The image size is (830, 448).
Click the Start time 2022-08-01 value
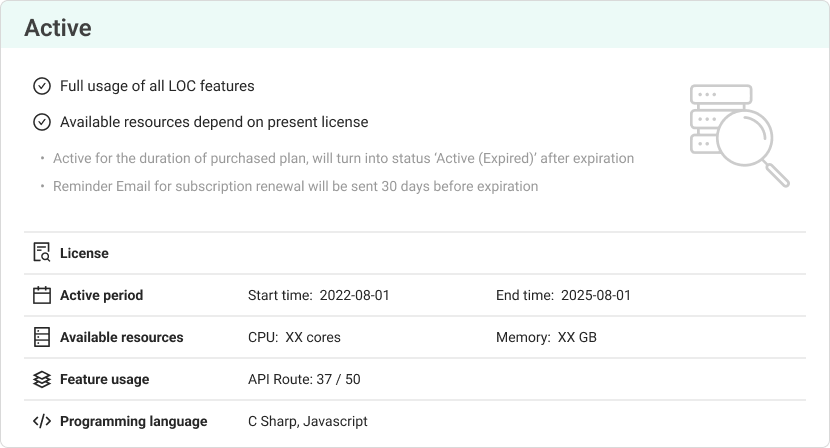[318, 295]
